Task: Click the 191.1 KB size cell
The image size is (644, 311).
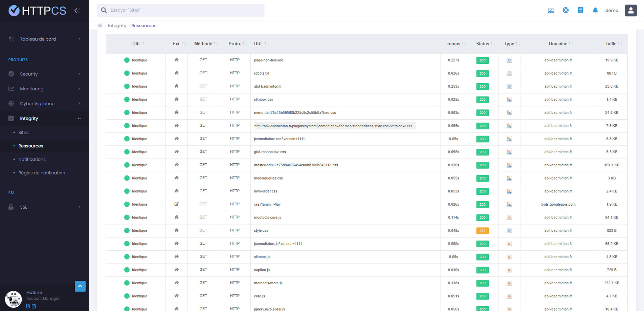Action: coord(612,165)
